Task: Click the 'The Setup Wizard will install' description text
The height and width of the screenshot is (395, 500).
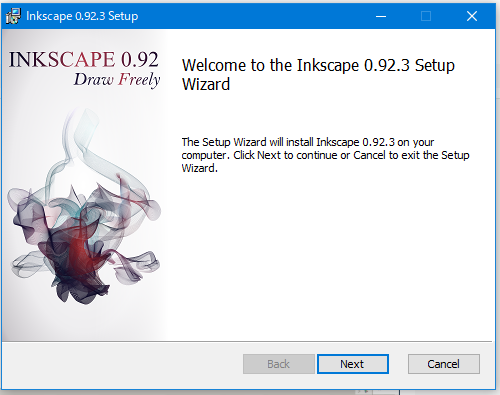Action: point(325,155)
